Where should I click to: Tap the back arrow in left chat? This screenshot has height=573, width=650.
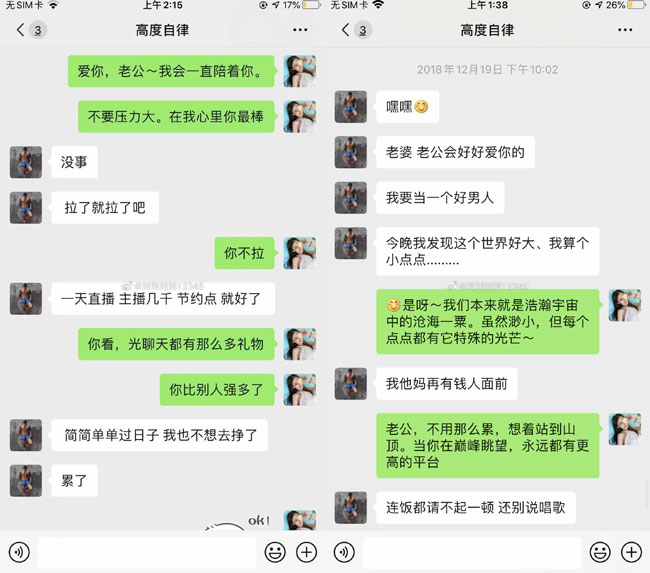[x=20, y=30]
